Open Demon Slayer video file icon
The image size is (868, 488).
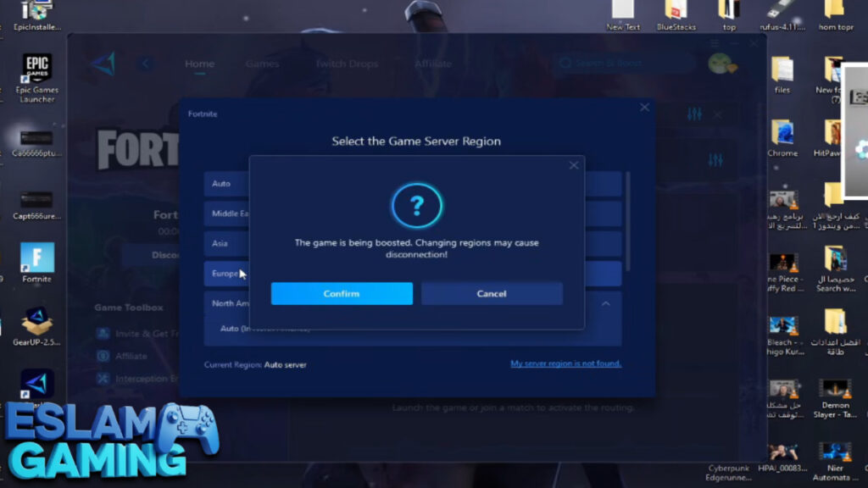[835, 398]
